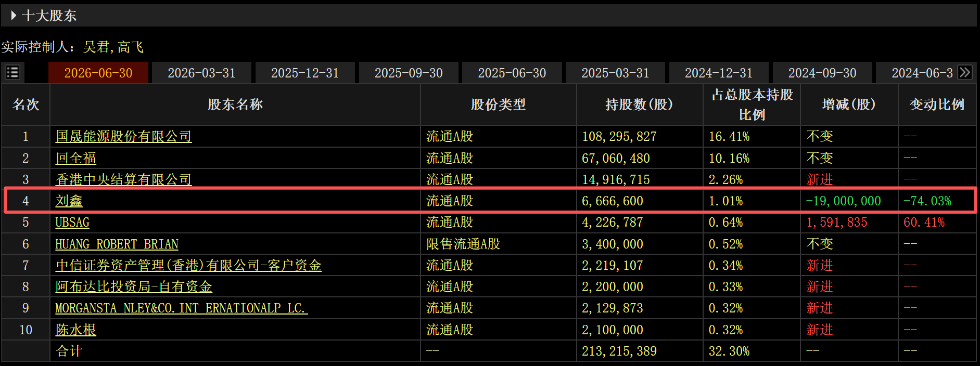Open the 2025-06-30 report tab

512,73
